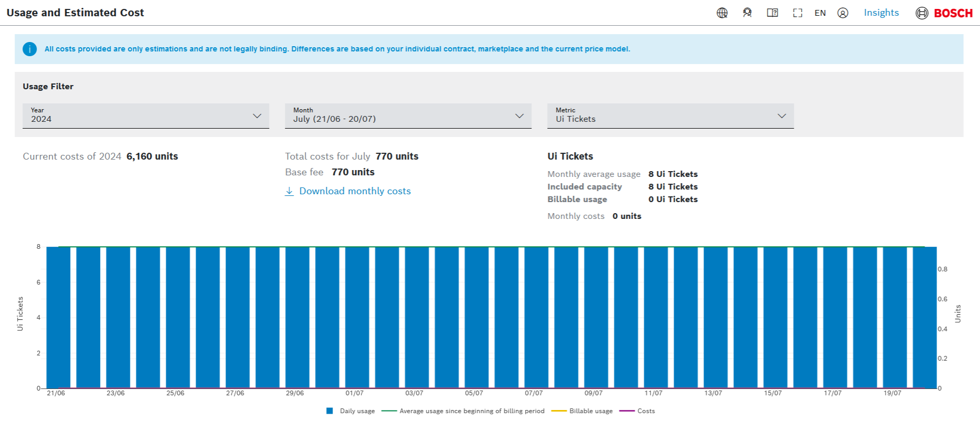Open support via the headset agent icon
980x431 pixels.
[747, 13]
